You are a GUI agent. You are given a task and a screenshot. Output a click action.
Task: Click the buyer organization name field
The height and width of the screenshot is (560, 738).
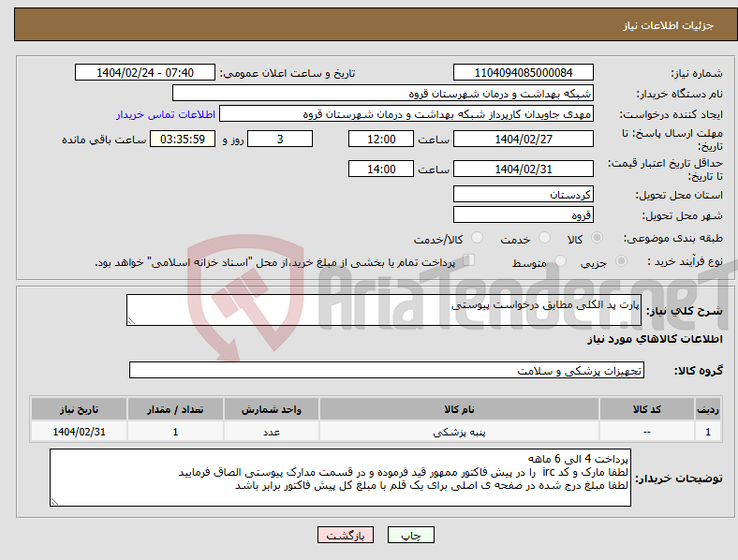383,93
